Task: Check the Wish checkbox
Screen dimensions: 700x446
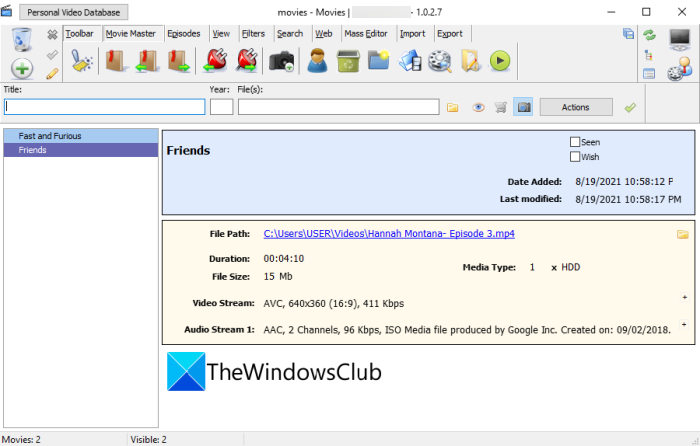Action: click(x=575, y=157)
